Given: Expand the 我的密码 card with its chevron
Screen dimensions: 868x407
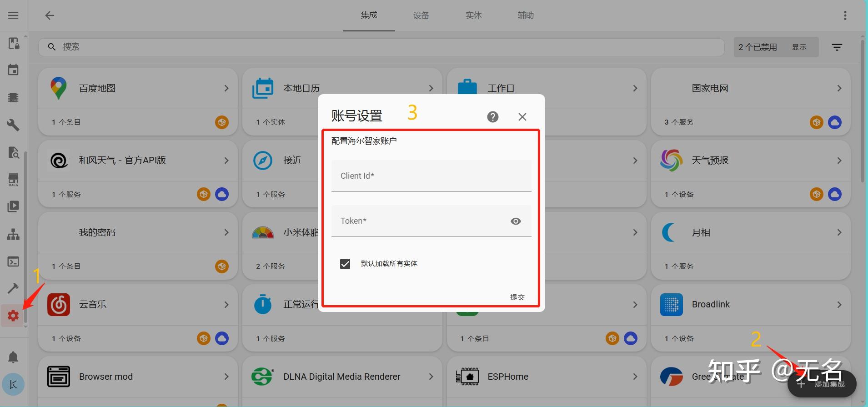Looking at the screenshot, I should (x=226, y=232).
